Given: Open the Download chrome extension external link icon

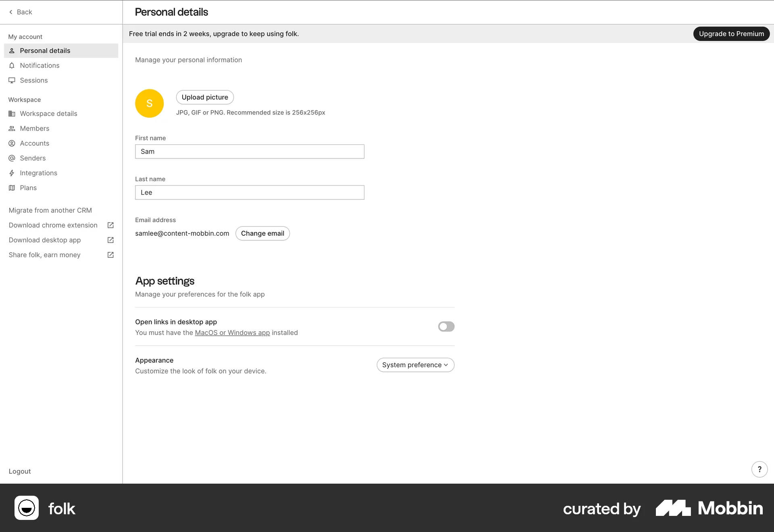Looking at the screenshot, I should pos(110,225).
